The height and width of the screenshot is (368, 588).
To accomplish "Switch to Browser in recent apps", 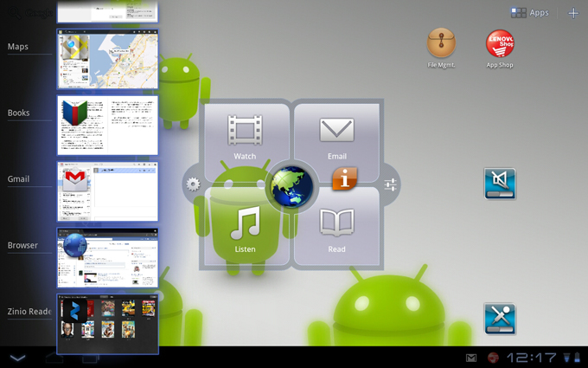I will point(107,258).
